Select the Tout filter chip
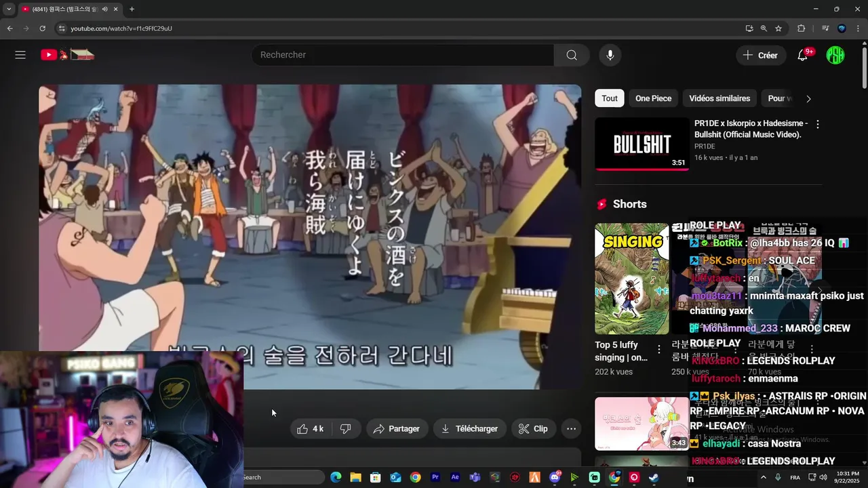868x488 pixels. click(x=610, y=98)
